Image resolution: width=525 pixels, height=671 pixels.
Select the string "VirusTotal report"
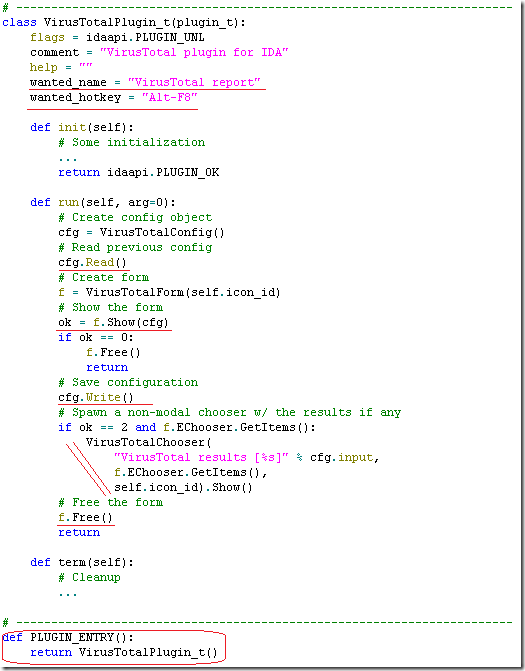tap(194, 82)
